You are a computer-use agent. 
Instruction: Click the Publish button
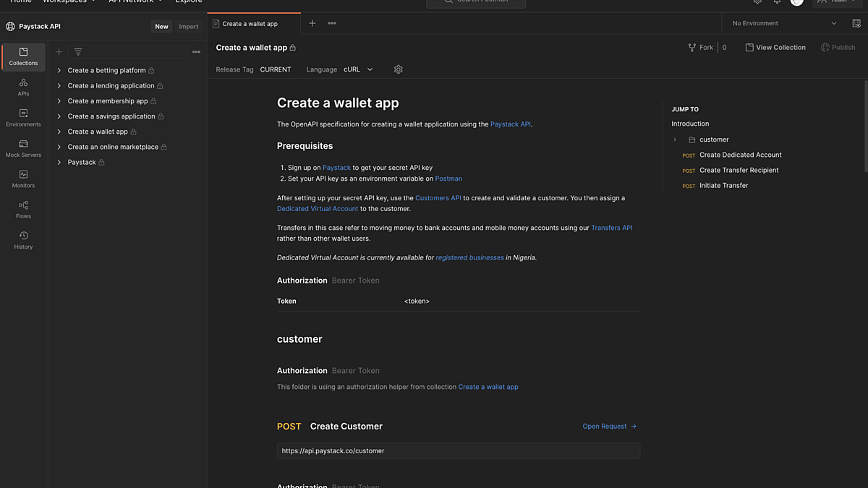point(838,48)
